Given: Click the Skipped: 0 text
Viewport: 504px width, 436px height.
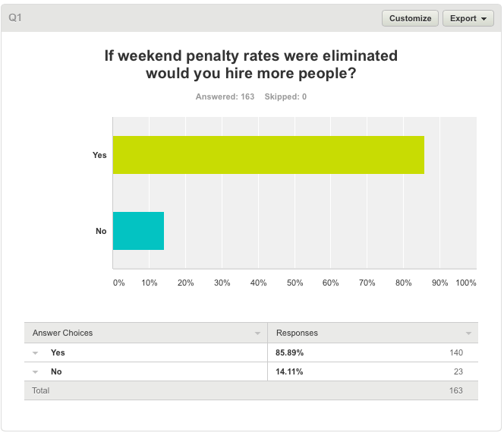Looking at the screenshot, I should click(285, 96).
